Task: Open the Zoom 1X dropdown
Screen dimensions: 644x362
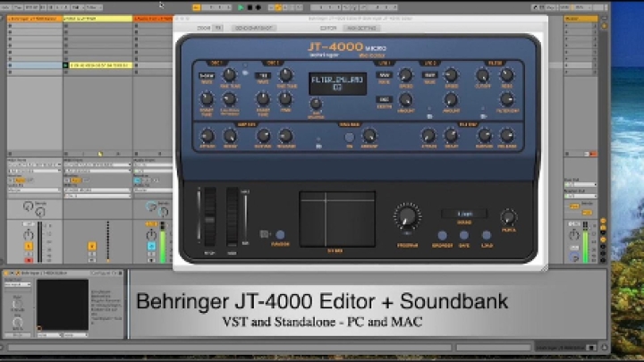Action: [x=217, y=28]
